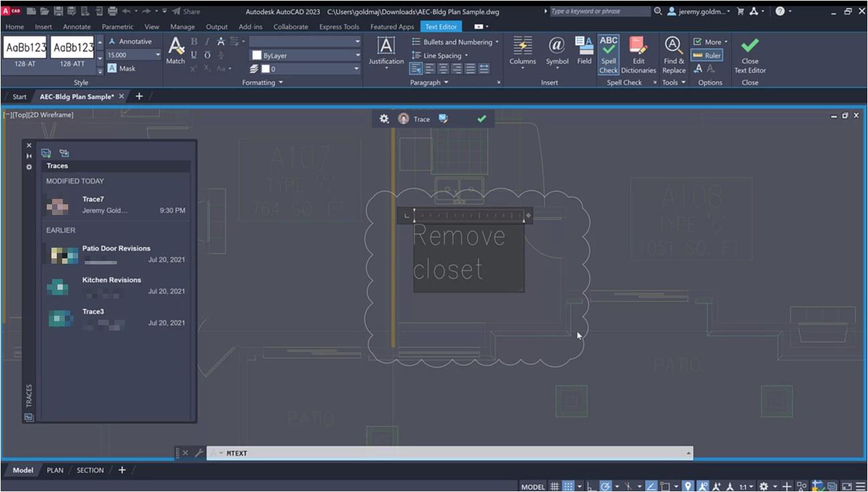The height and width of the screenshot is (492, 868).
Task: Open Trace settings gear in Trace toolbar
Action: (x=384, y=119)
